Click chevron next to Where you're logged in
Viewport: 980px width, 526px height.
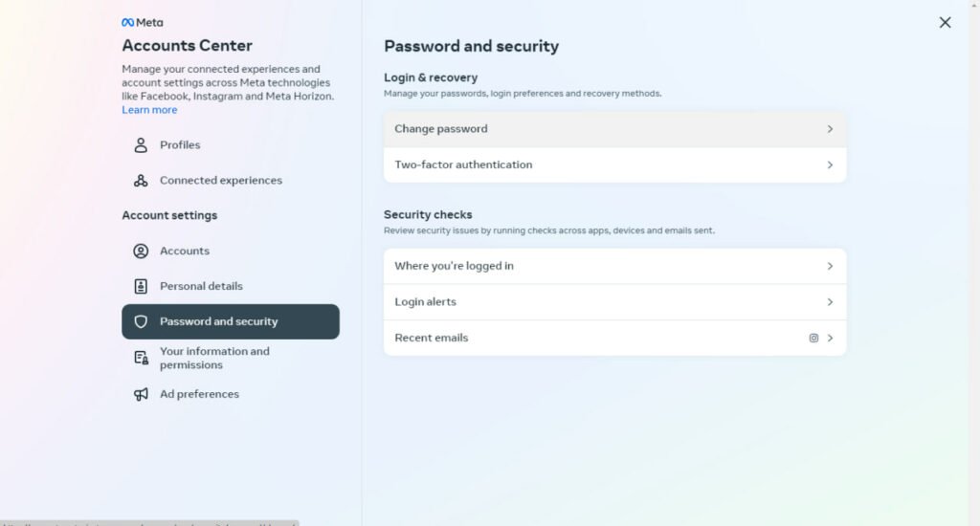coord(830,266)
